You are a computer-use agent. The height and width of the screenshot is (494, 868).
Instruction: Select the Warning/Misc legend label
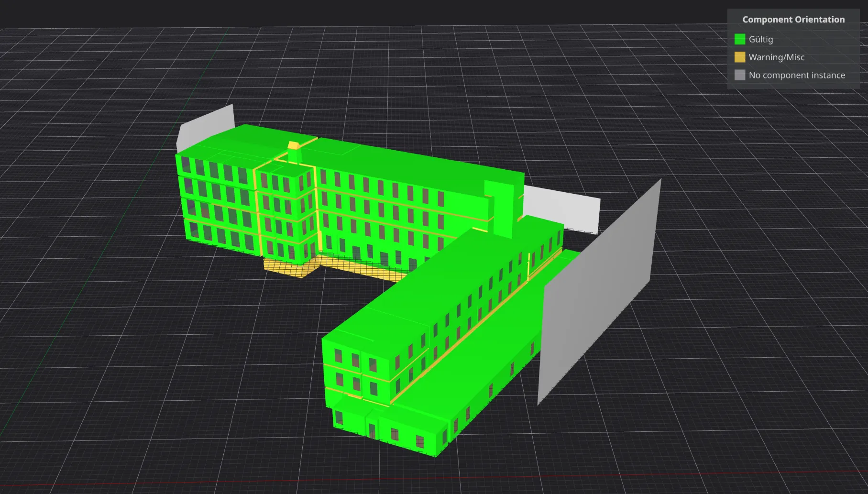[776, 57]
